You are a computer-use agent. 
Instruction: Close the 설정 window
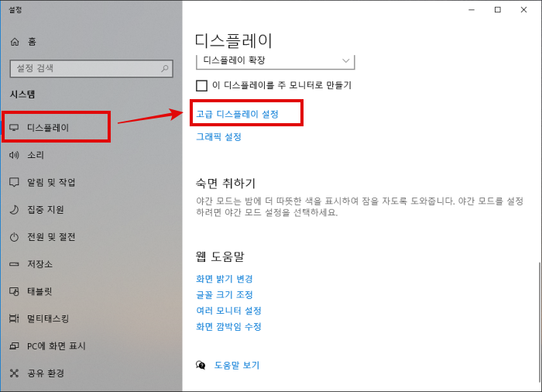[x=523, y=10]
